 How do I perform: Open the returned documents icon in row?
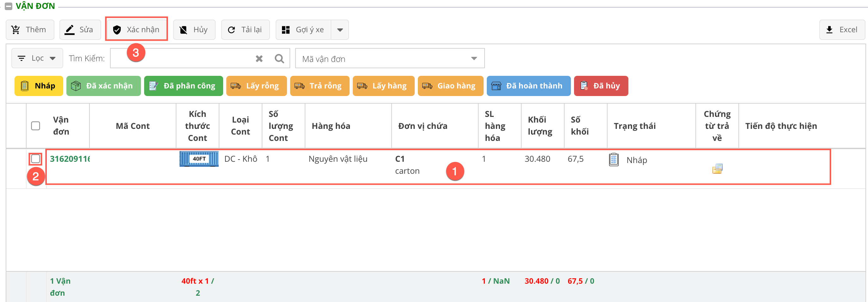tap(717, 168)
